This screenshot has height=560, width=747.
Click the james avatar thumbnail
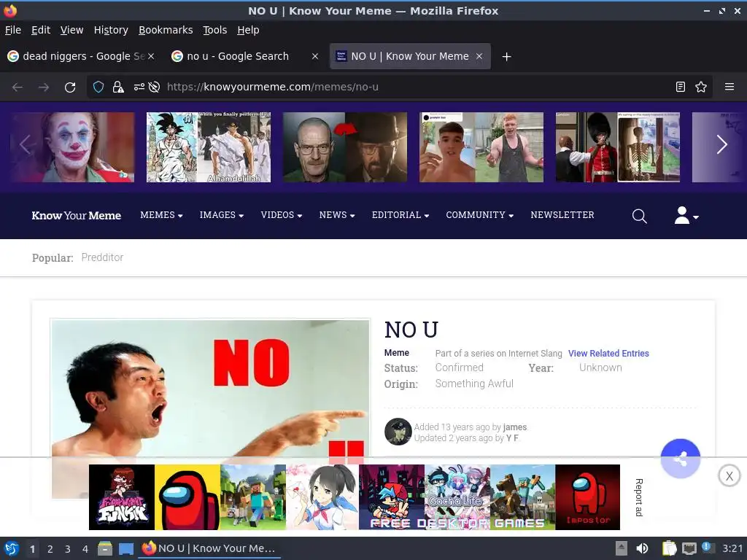tap(398, 432)
